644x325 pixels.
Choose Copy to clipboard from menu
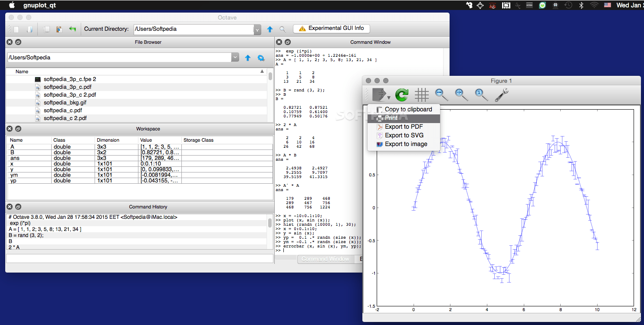pyautogui.click(x=408, y=109)
